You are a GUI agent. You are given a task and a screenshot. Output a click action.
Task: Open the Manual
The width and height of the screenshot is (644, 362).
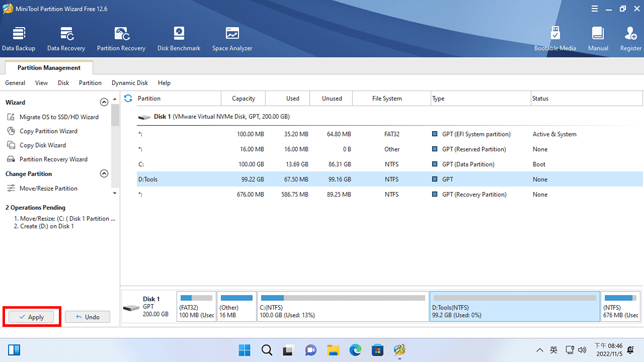click(x=598, y=38)
